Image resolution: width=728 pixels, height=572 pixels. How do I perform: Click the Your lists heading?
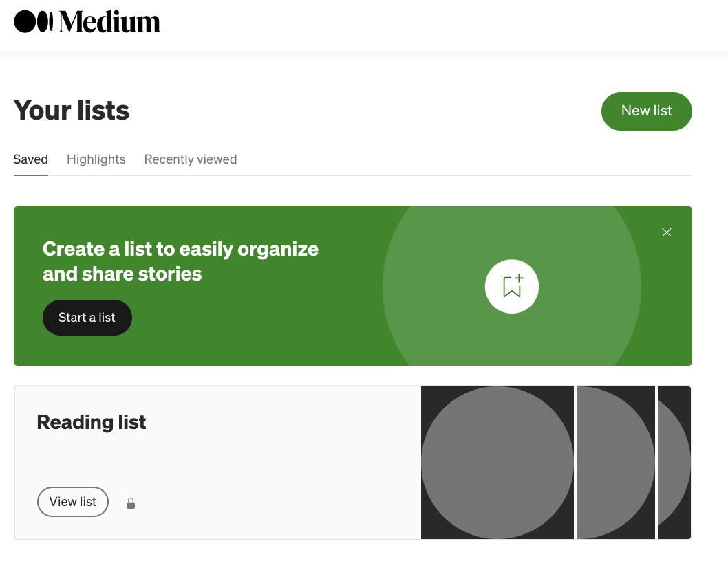[72, 111]
